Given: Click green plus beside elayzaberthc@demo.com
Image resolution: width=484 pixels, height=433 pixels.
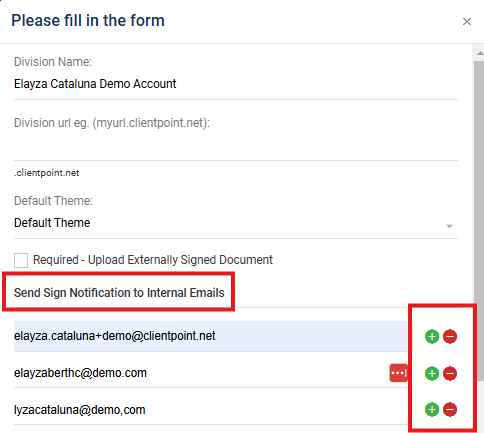Looking at the screenshot, I should (x=432, y=373).
